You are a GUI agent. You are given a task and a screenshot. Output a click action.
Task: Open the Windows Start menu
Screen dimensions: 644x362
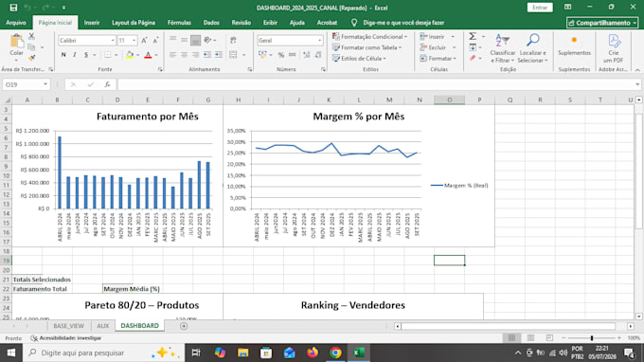(11, 353)
